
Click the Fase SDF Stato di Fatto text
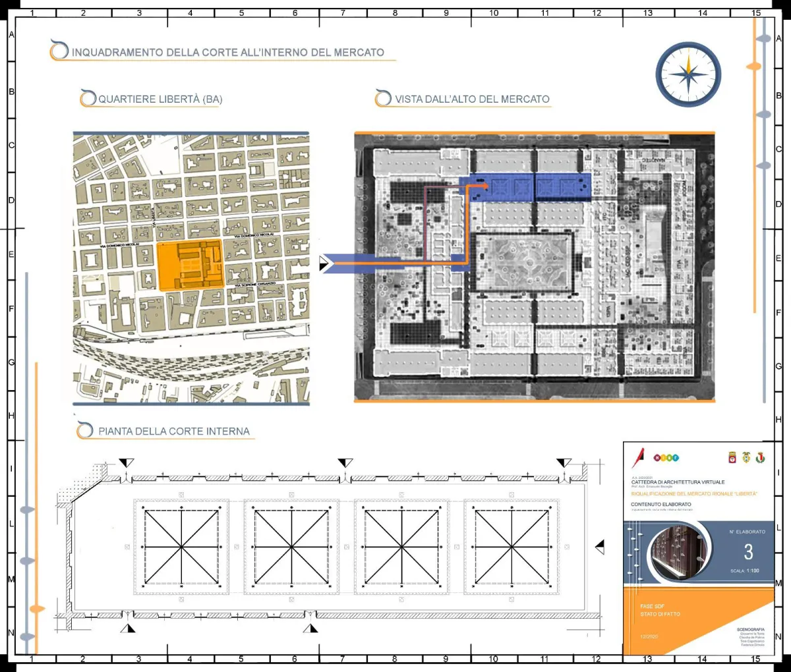point(660,610)
